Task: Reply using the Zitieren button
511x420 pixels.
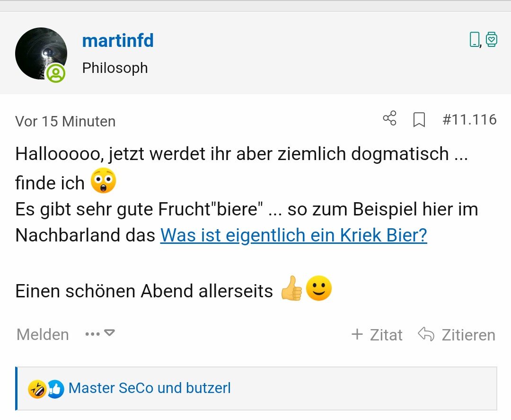Action: click(x=457, y=335)
